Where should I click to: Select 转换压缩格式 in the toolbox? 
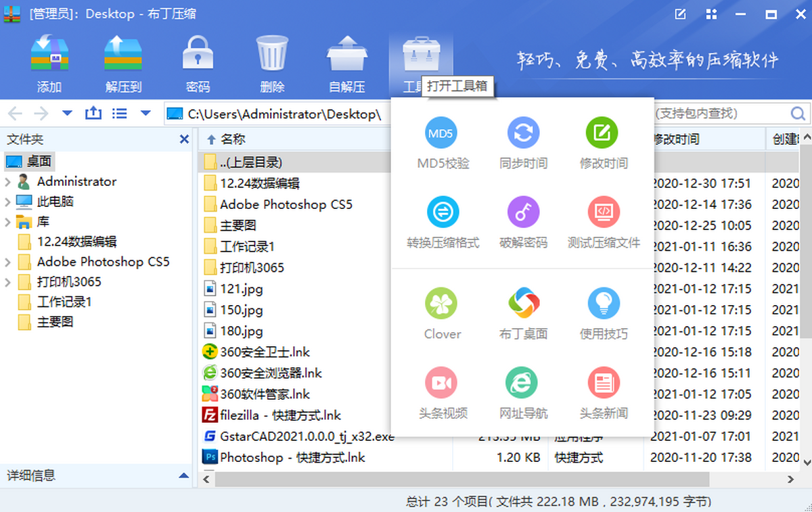443,213
